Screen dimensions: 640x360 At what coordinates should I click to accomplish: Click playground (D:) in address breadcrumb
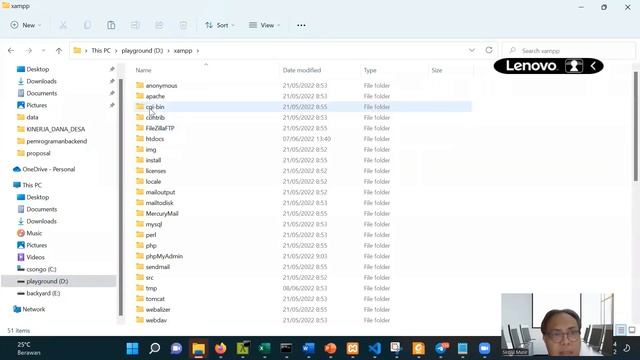(x=142, y=51)
